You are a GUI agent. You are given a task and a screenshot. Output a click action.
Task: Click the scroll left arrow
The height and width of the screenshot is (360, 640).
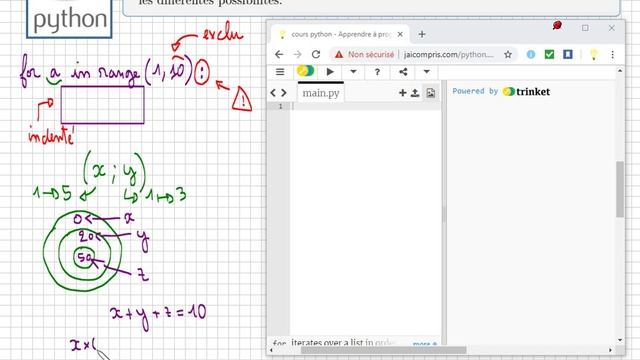coord(272,350)
